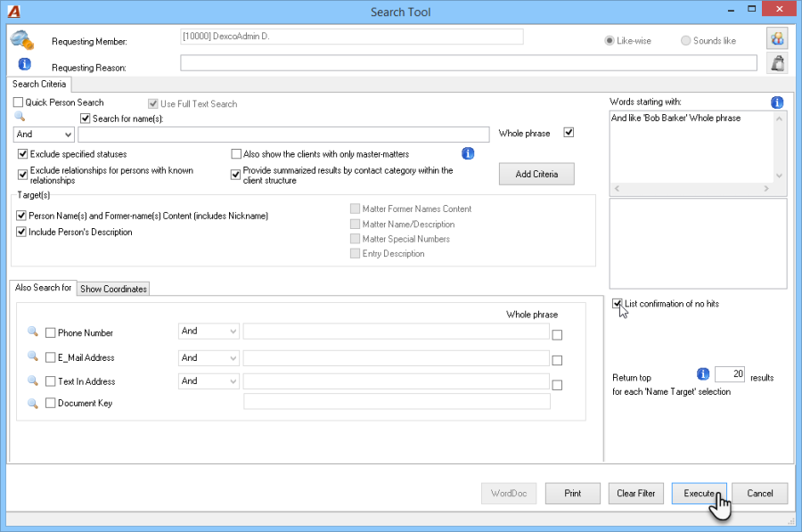Screen dimensions: 802x532
Task: Click the info icon beside Return top
Action: (703, 374)
